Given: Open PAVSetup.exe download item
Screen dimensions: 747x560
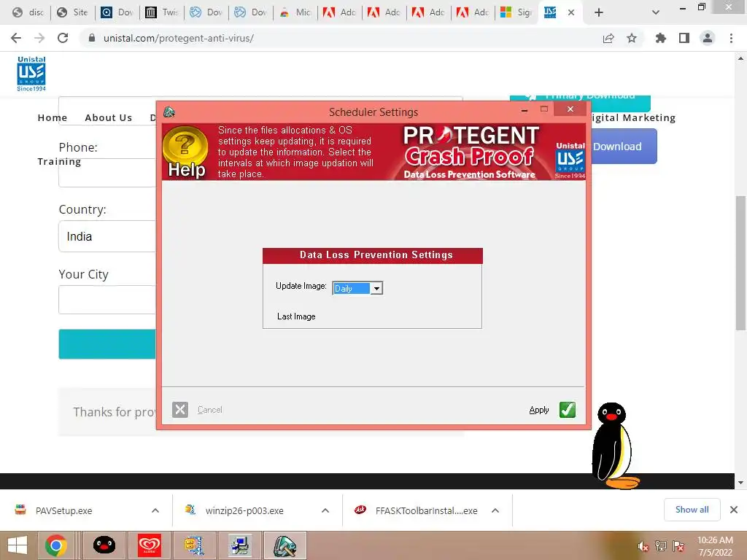Looking at the screenshot, I should (64, 510).
